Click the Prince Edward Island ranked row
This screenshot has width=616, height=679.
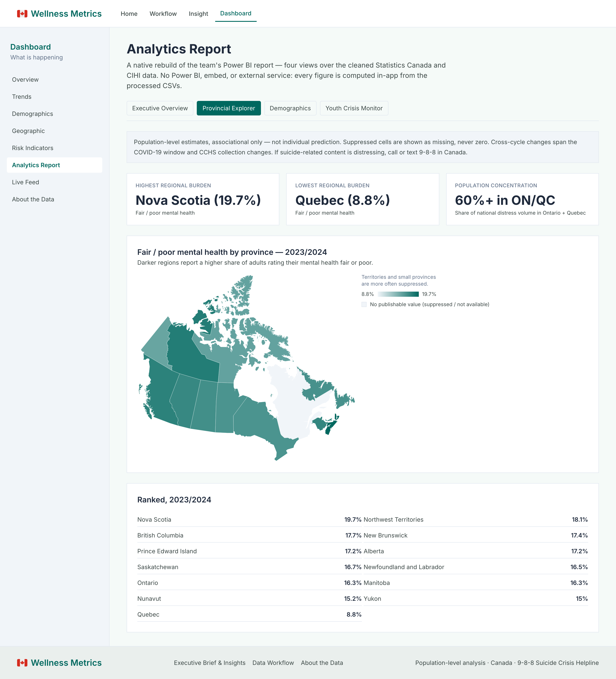tap(249, 551)
